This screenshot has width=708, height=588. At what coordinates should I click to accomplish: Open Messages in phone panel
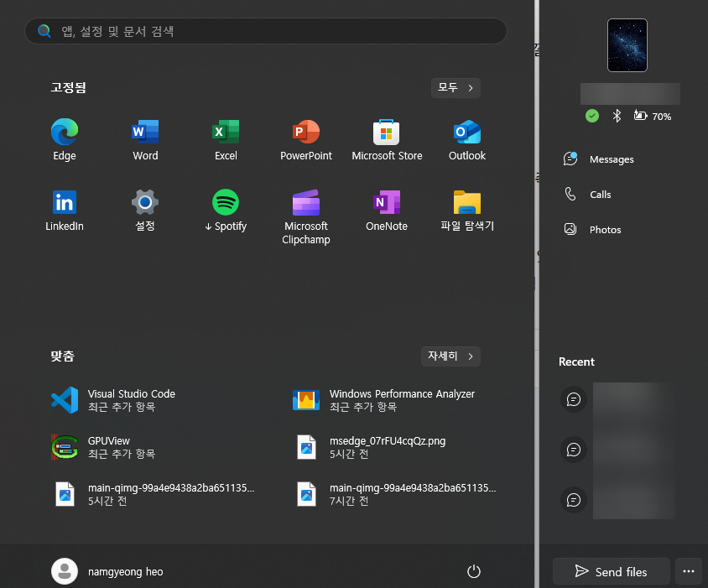pyautogui.click(x=599, y=159)
